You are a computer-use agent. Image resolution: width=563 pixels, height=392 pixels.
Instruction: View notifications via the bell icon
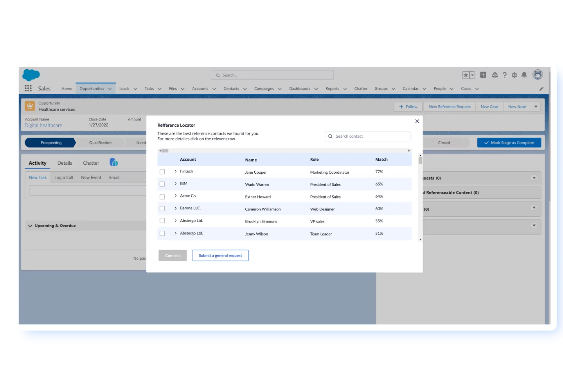tap(524, 75)
